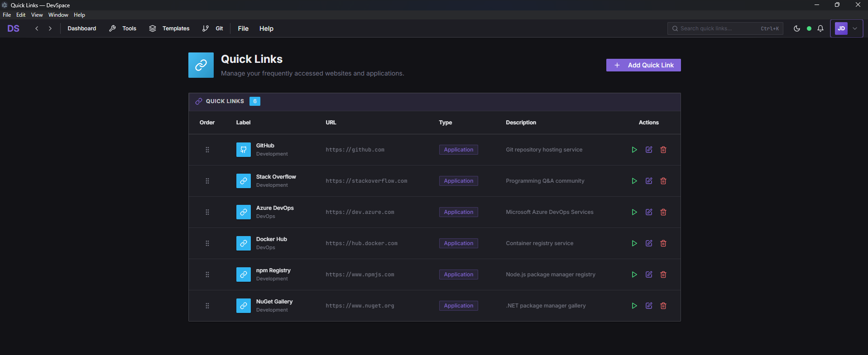Screen dimensions: 868x355
Task: Click the GitHub octocat icon tile
Action: [244, 150]
